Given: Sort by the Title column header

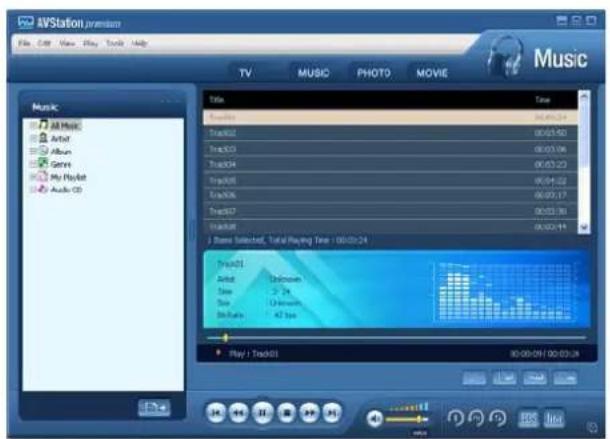Looking at the screenshot, I should tap(217, 100).
